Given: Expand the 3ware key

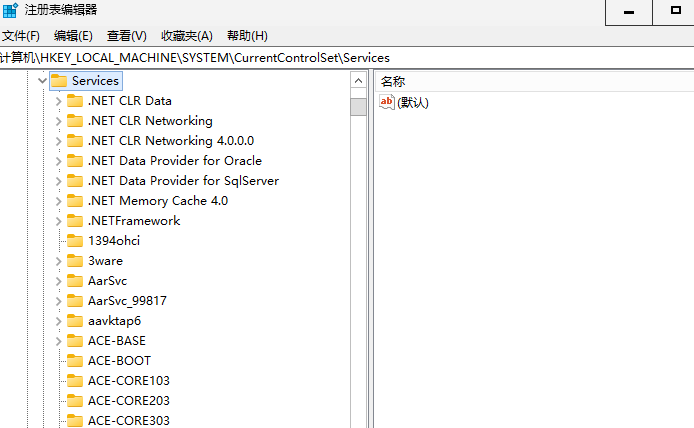Looking at the screenshot, I should click(58, 261).
